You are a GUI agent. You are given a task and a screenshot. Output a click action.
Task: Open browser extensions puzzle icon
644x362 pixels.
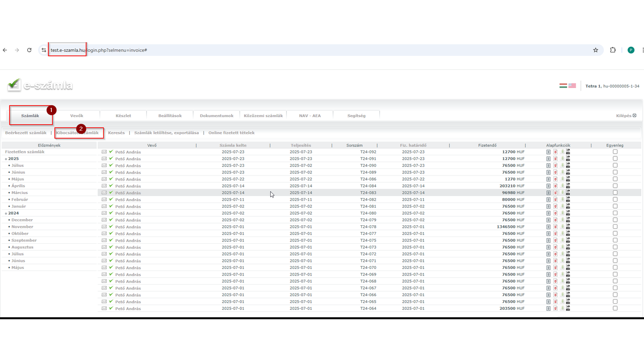(613, 50)
